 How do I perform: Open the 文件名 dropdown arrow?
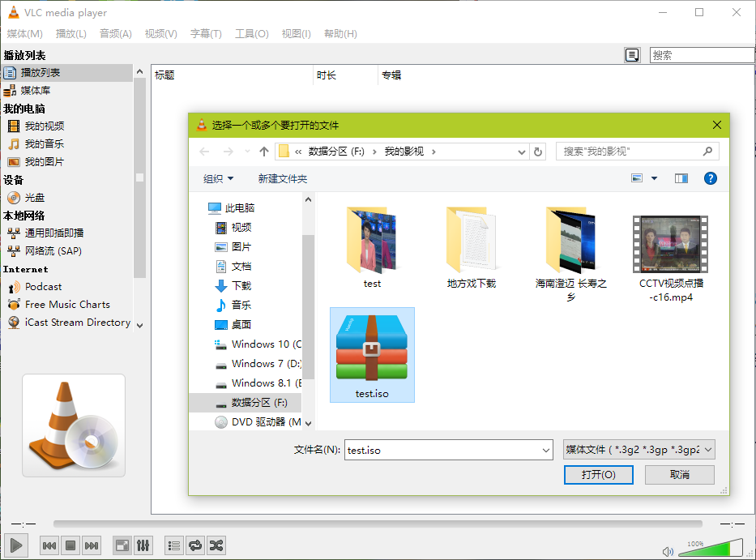pos(546,451)
